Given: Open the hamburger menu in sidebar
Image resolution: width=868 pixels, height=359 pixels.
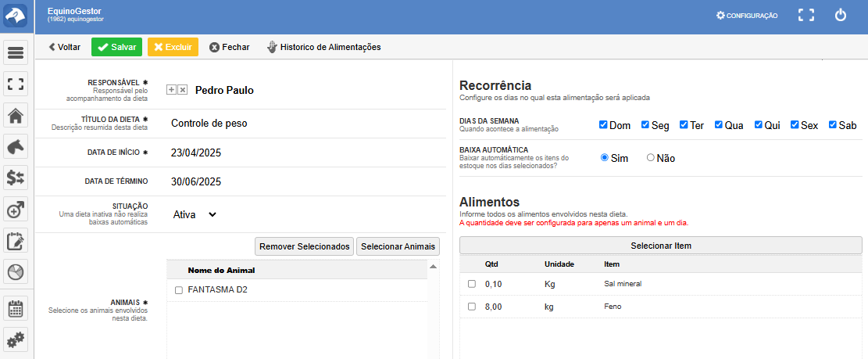Looking at the screenshot, I should (16, 53).
